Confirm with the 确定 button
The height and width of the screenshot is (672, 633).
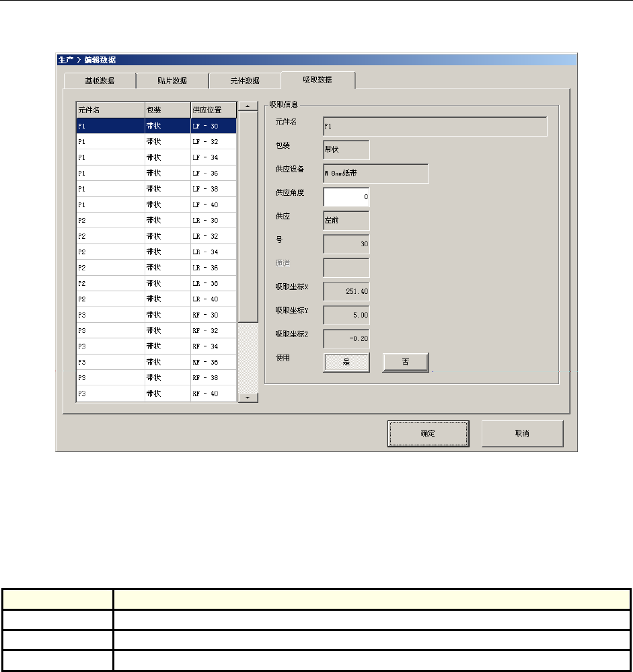(x=428, y=434)
